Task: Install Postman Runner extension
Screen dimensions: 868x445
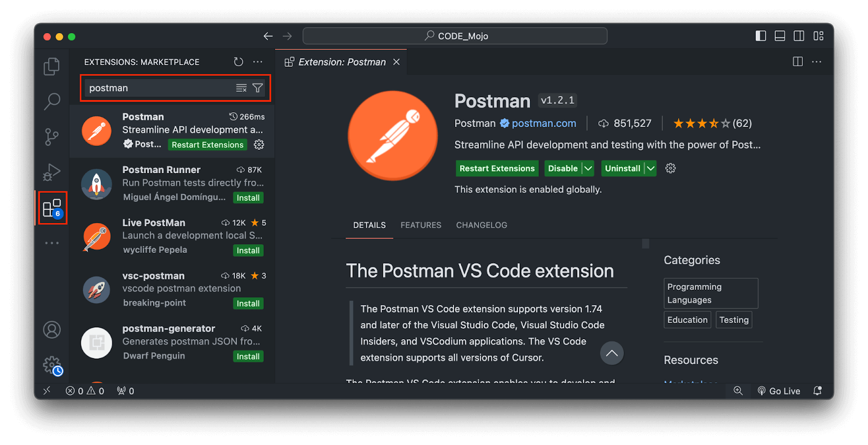Action: 248,198
